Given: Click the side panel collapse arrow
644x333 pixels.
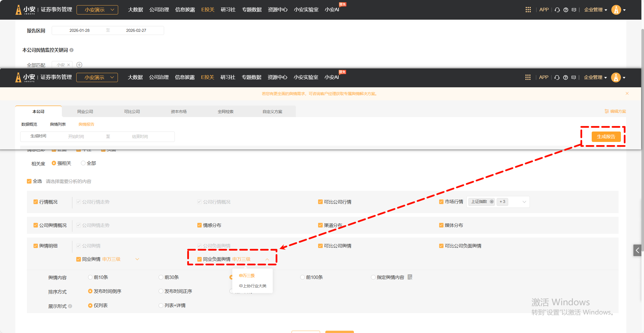Looking at the screenshot, I should coord(637,250).
